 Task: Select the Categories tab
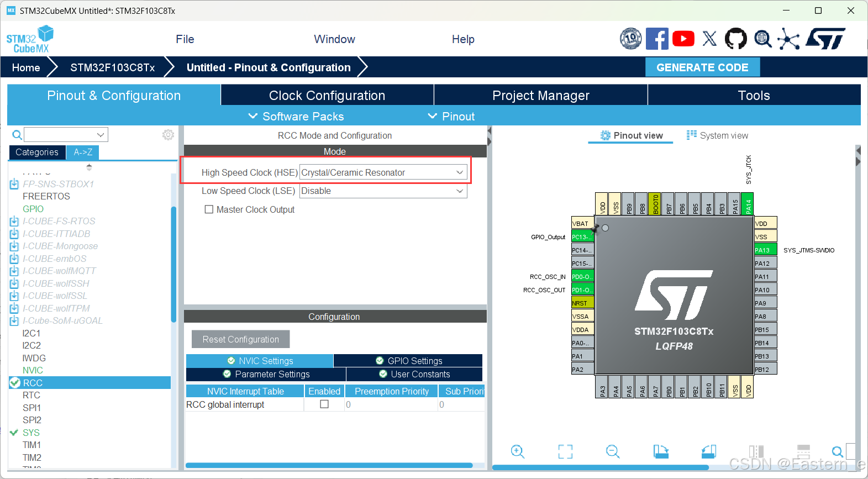pos(37,152)
